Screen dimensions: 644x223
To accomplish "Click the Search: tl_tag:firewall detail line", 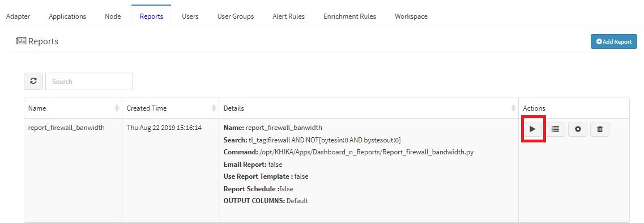I will coord(312,140).
